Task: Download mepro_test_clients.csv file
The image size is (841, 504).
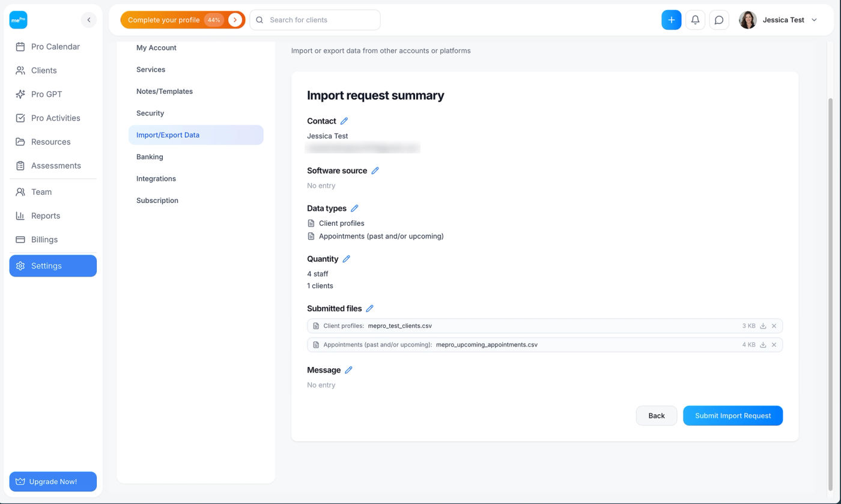Action: pyautogui.click(x=763, y=326)
